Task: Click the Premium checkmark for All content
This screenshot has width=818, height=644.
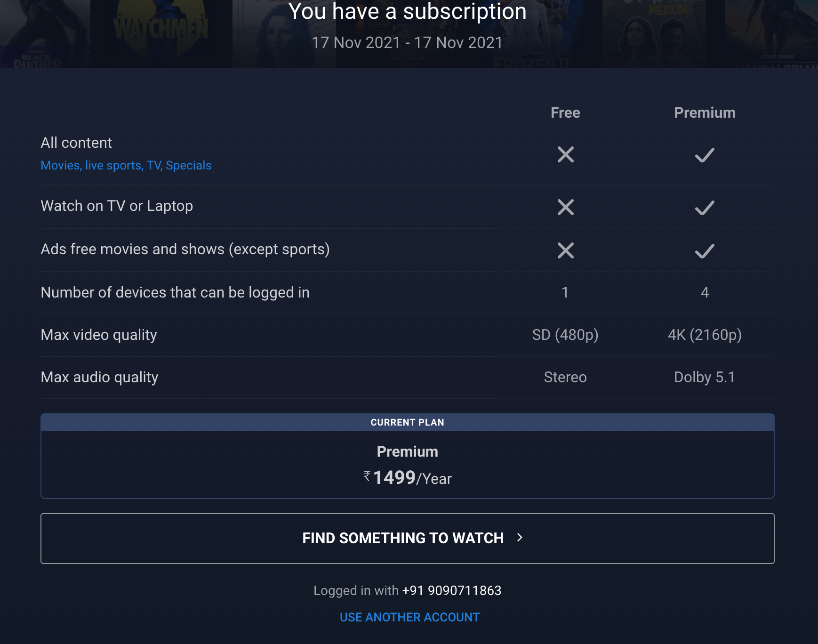Action: pyautogui.click(x=705, y=155)
